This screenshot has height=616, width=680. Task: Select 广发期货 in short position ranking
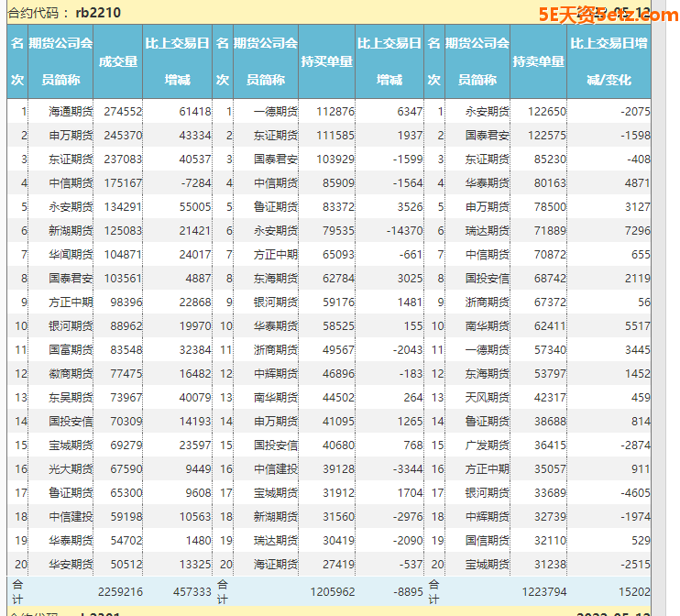click(x=488, y=445)
